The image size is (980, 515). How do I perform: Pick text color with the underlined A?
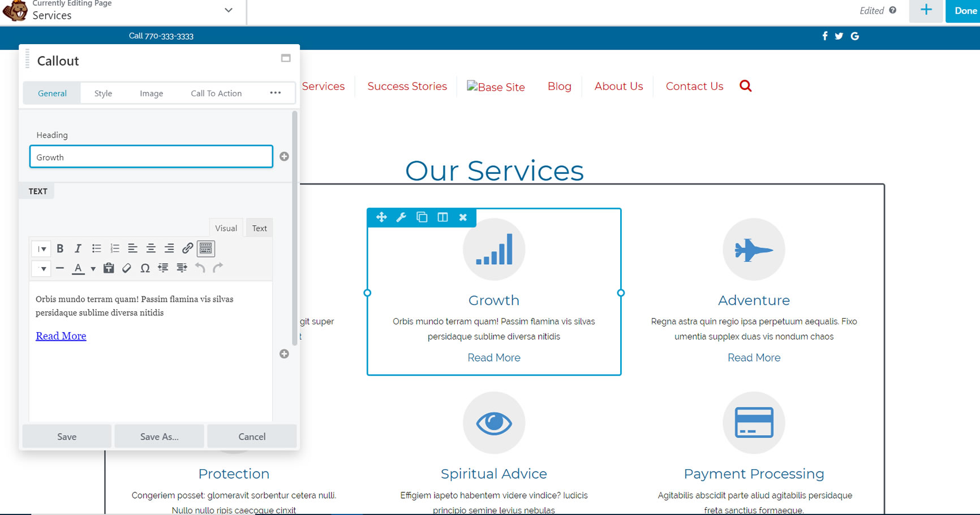tap(79, 268)
